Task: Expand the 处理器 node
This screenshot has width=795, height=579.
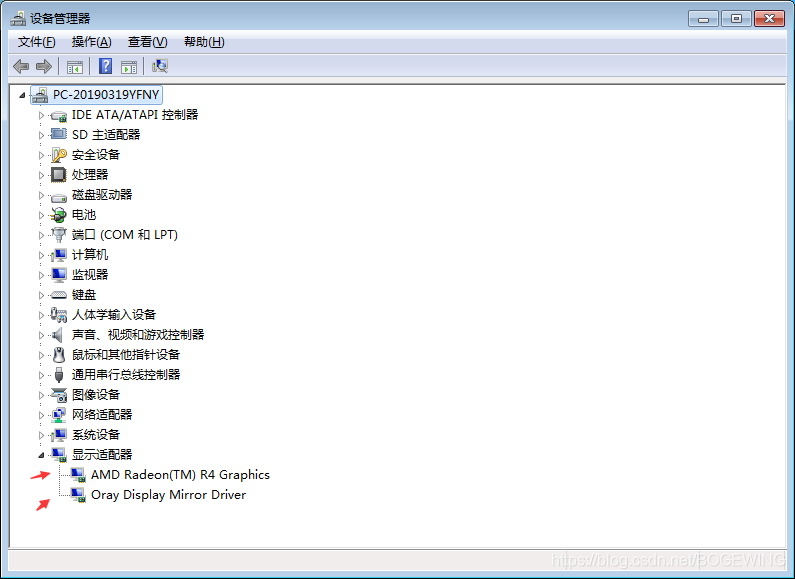Action: click(x=41, y=175)
